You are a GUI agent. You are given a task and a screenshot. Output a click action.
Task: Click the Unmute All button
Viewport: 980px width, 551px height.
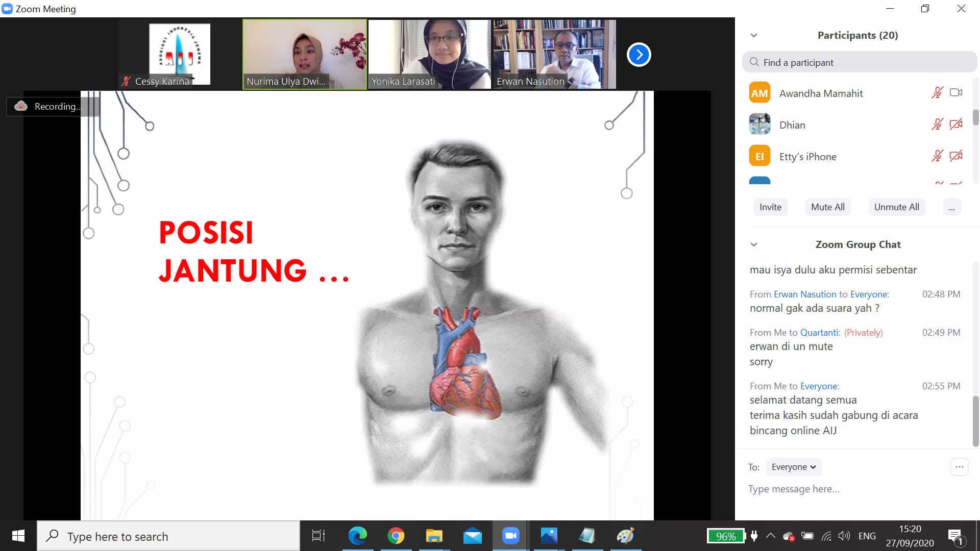coord(896,207)
